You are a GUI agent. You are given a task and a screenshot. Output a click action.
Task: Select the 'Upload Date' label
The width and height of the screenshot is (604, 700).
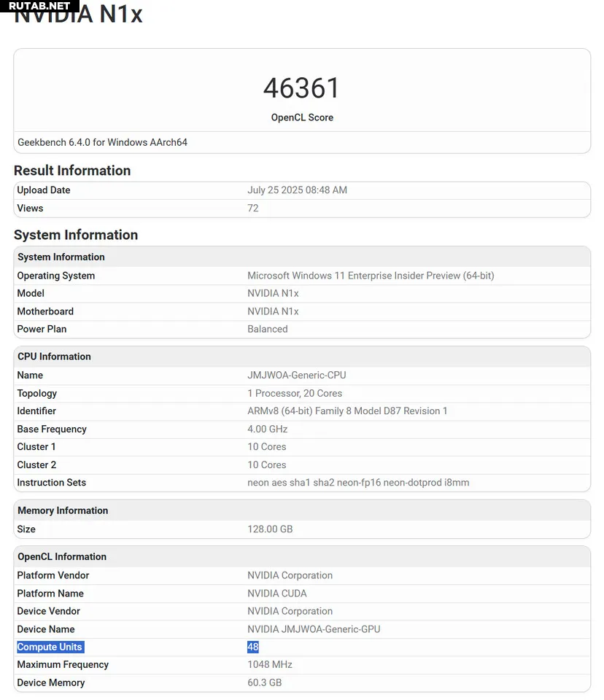click(x=44, y=190)
